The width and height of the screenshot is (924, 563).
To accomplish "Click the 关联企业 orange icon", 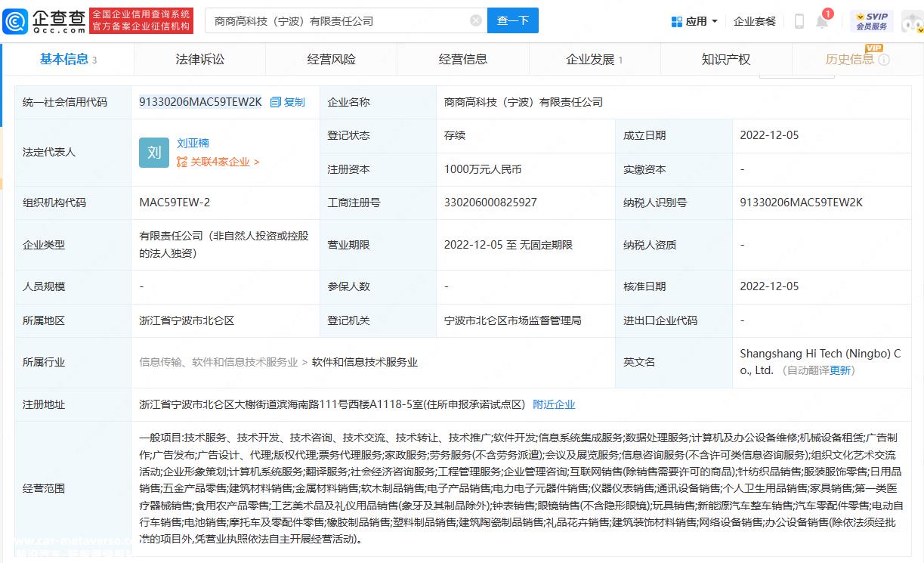I will 181,162.
